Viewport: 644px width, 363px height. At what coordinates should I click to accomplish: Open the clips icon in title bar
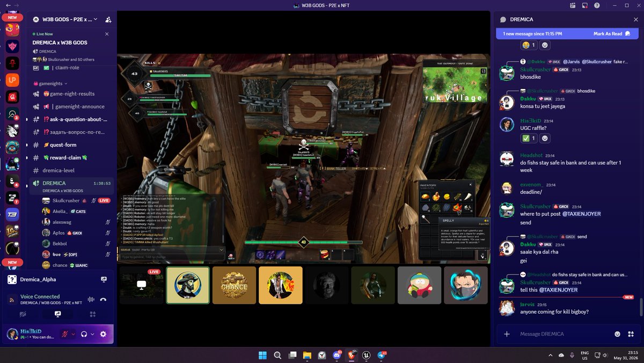pos(573,5)
